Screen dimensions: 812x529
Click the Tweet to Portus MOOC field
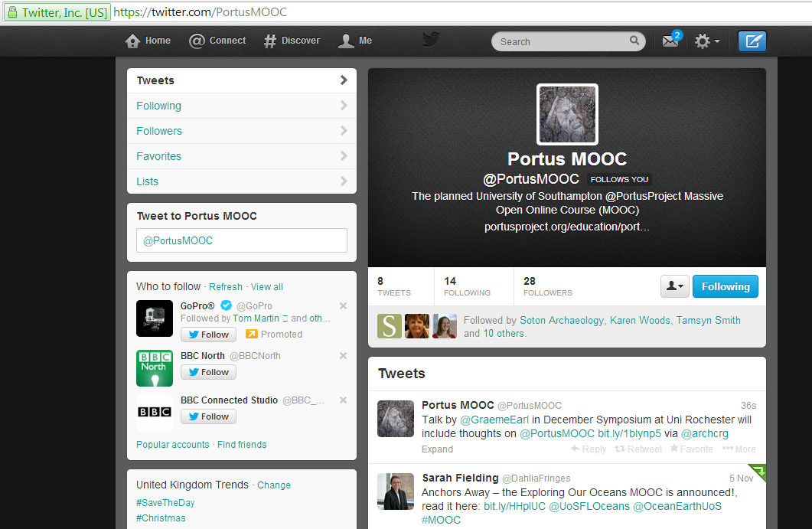click(x=241, y=240)
